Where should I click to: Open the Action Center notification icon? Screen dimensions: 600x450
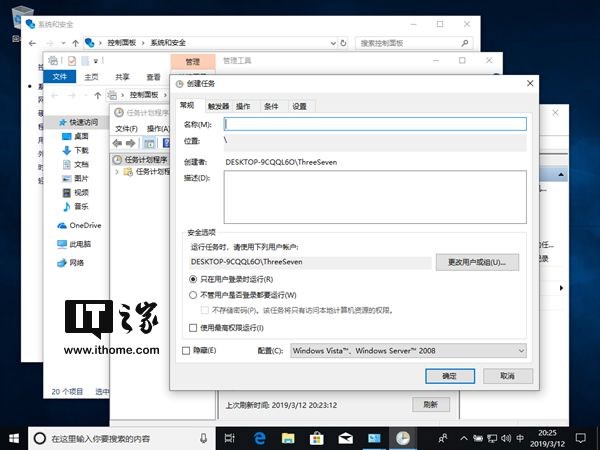[x=581, y=438]
